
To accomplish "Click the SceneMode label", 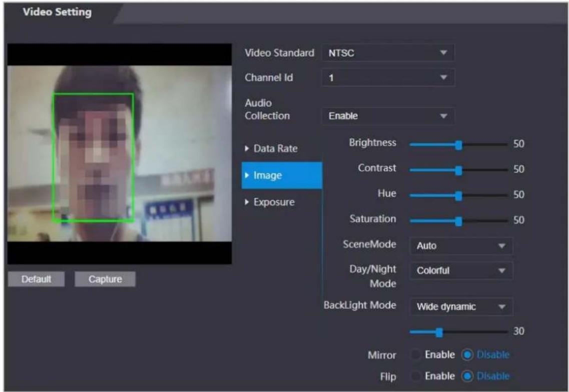I will pos(369,244).
